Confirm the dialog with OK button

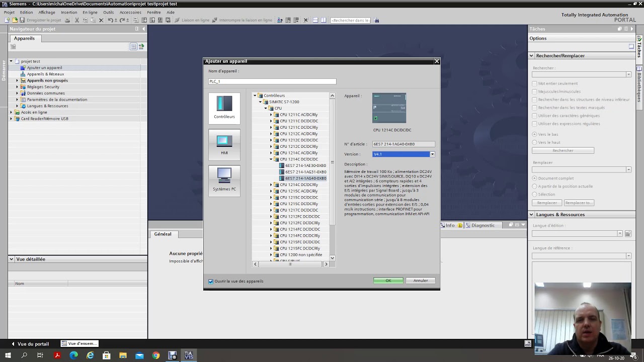coord(388,281)
